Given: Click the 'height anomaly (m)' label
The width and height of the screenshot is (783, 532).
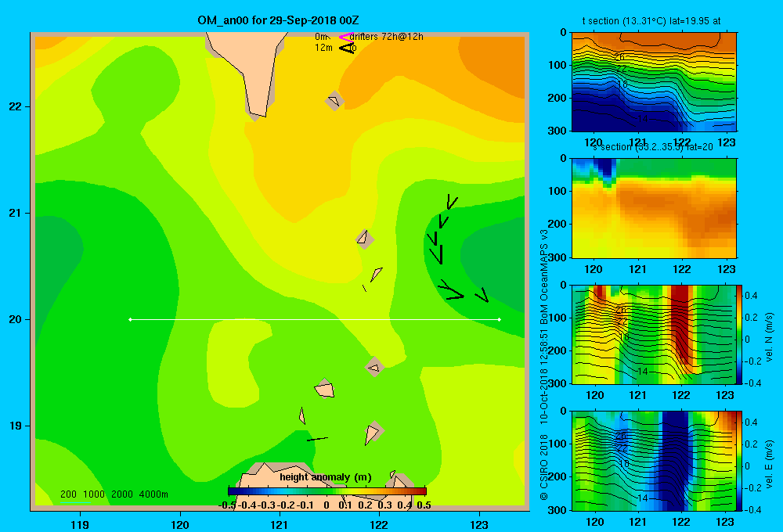Looking at the screenshot, I should [326, 477].
